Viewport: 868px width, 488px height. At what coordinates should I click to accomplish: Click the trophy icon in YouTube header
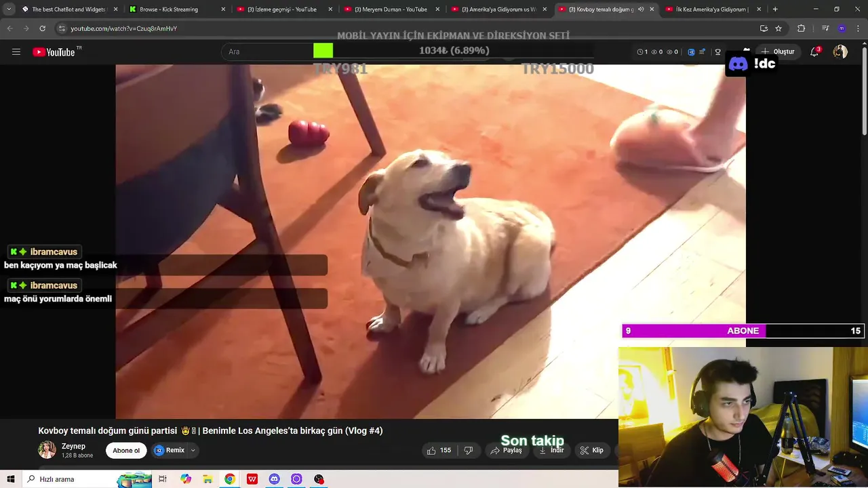point(718,52)
